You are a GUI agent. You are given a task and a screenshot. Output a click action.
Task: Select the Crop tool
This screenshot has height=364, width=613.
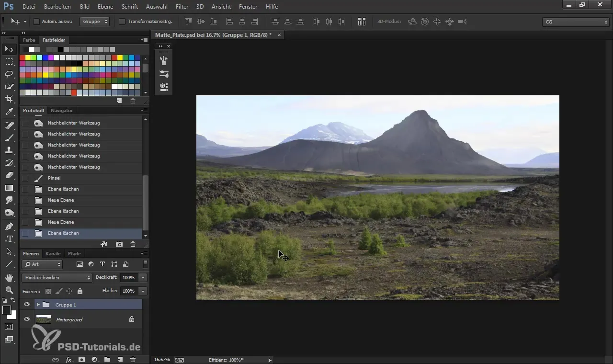9,99
